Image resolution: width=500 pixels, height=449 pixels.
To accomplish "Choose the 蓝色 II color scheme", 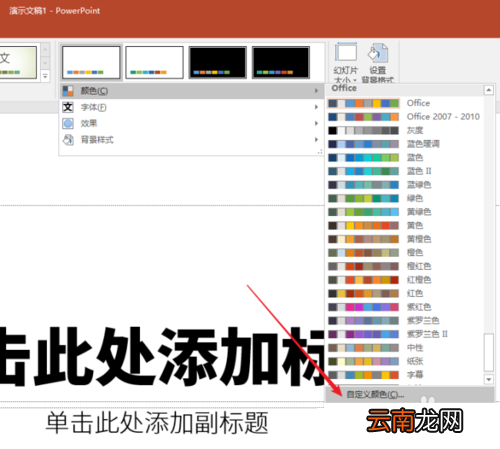I will coord(404,171).
